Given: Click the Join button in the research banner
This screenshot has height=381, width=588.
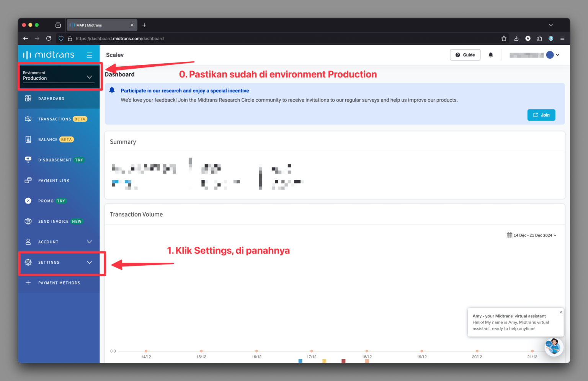Looking at the screenshot, I should (541, 115).
